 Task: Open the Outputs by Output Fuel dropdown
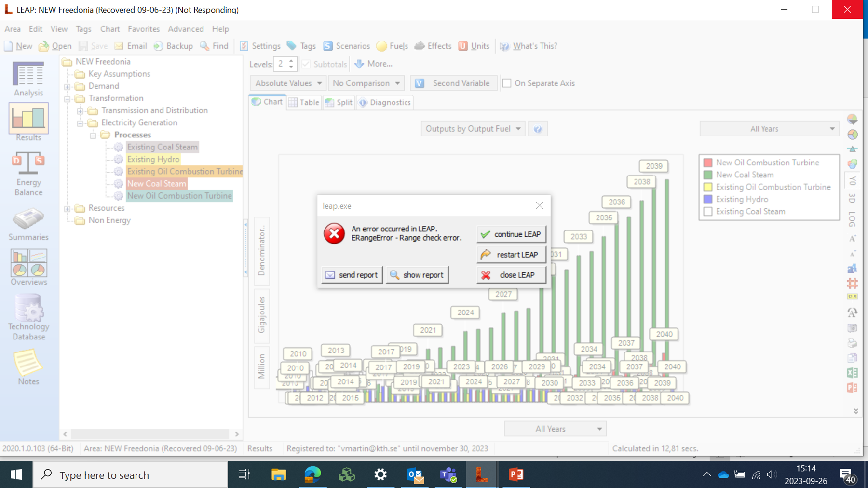pos(473,129)
